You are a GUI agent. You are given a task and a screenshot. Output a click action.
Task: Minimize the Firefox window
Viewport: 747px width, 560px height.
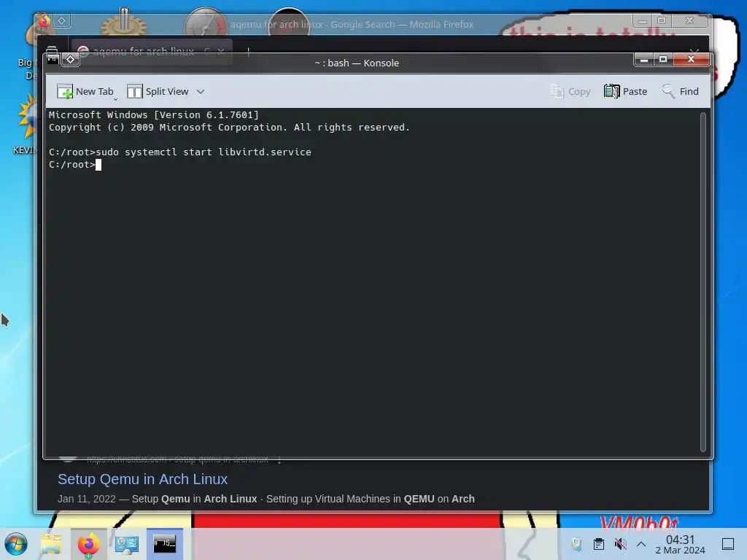point(643,20)
